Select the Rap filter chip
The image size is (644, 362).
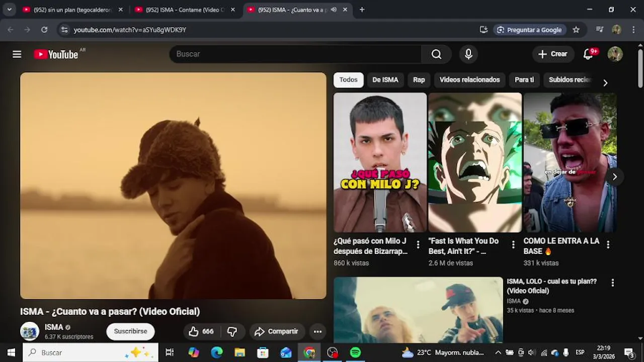[x=419, y=80]
